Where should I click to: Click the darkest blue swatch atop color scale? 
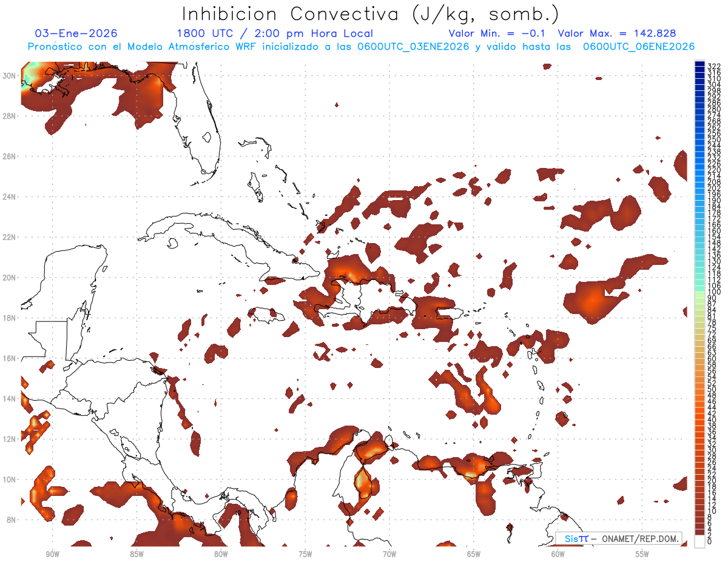click(699, 64)
